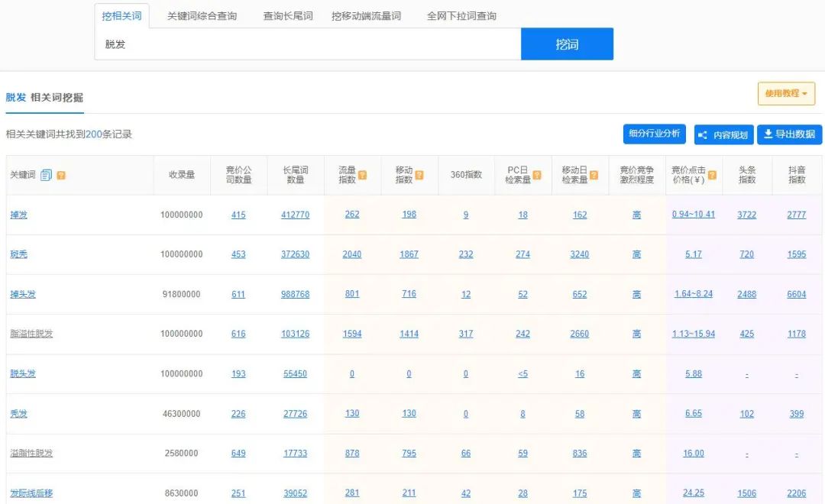Open keyword link 溢脂性脱发

click(31, 453)
